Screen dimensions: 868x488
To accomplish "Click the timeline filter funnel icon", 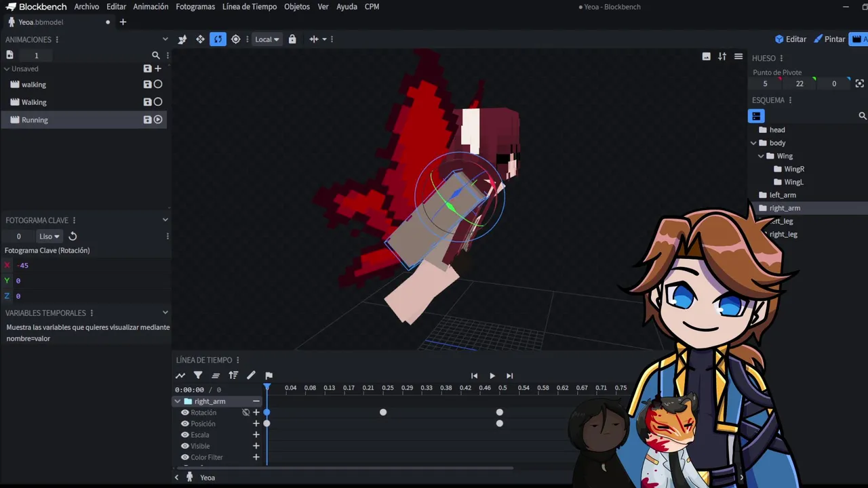I will (198, 375).
